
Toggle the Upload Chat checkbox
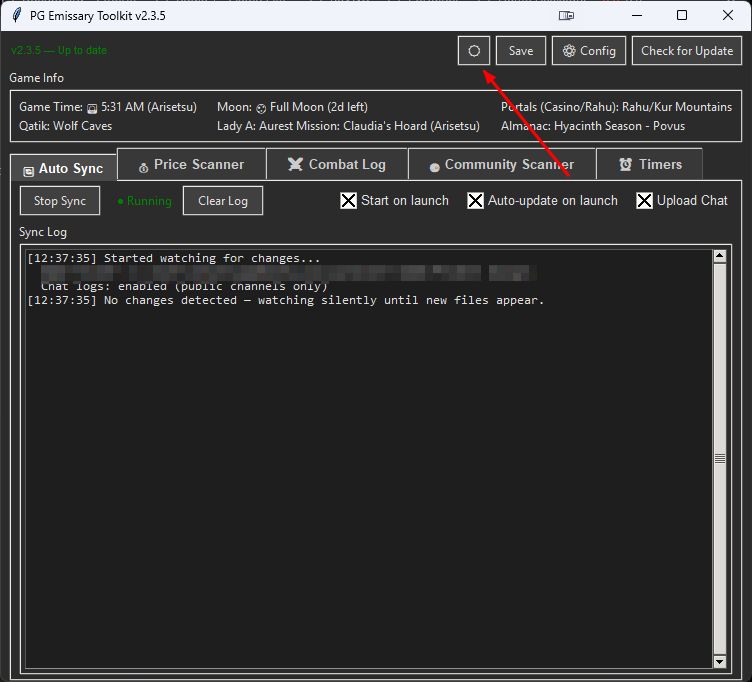[644, 201]
